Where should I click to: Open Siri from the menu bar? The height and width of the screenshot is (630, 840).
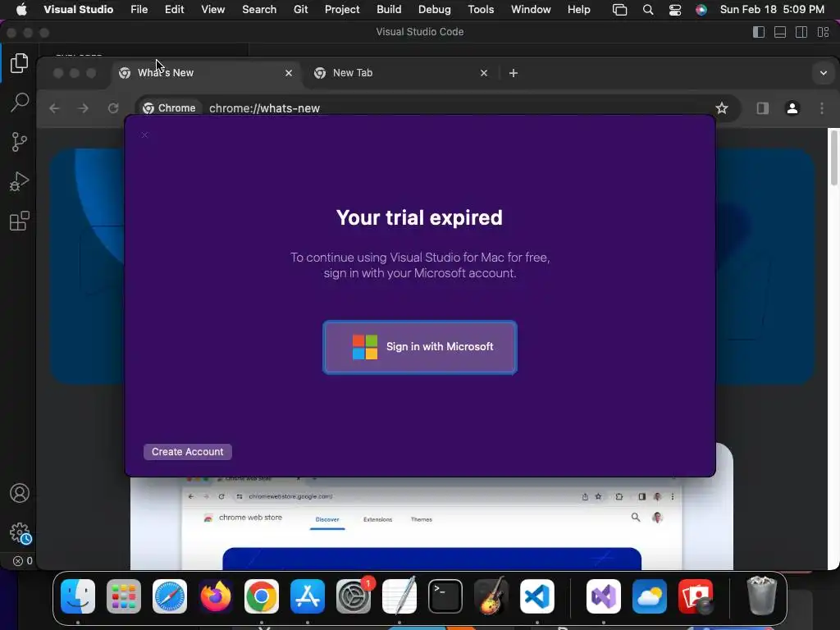tap(701, 10)
